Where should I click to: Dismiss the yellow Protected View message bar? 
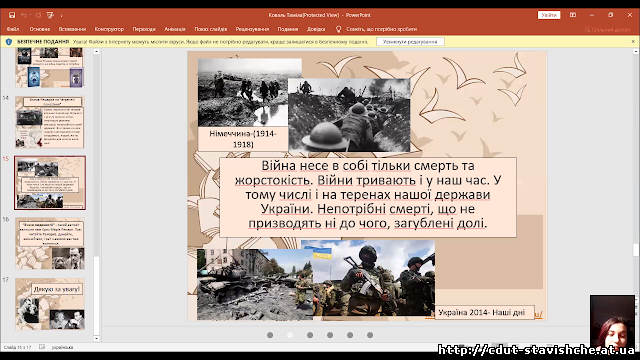633,41
